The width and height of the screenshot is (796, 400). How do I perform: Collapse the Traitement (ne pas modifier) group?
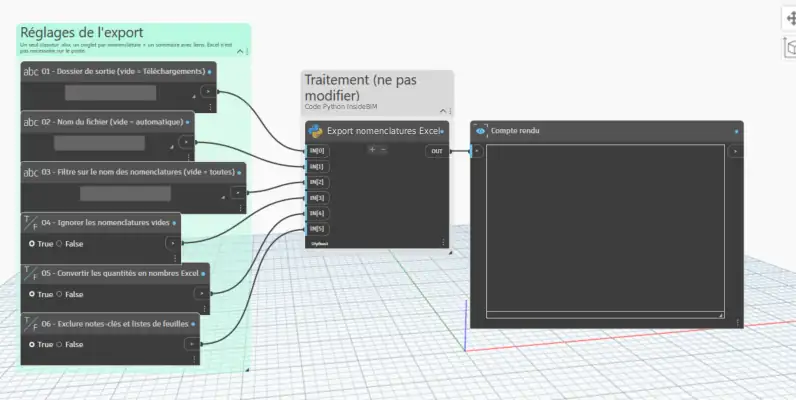(x=443, y=111)
